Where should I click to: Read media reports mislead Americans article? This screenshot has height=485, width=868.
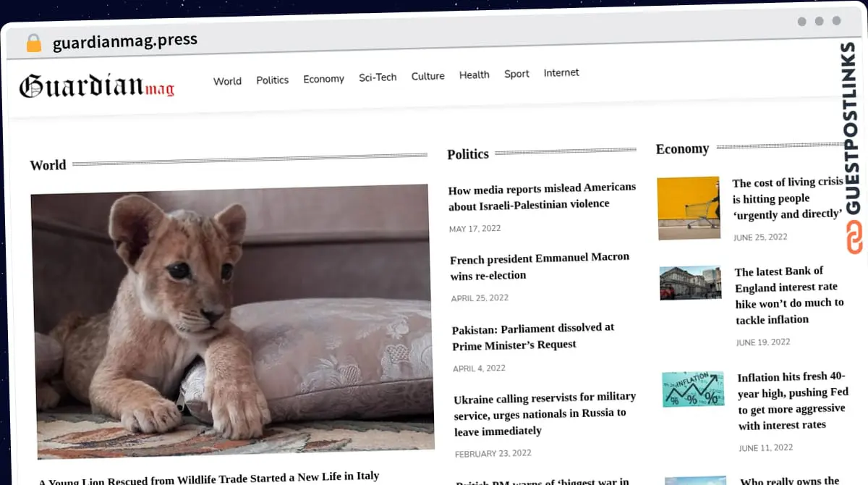(542, 195)
